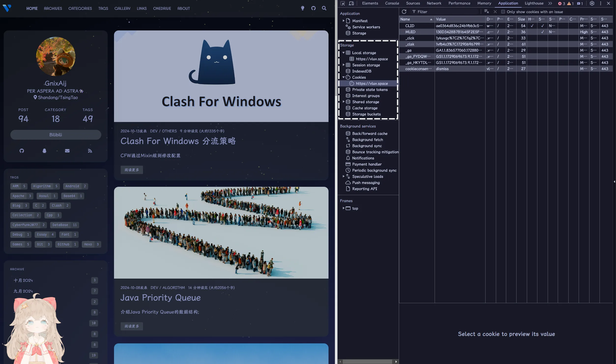This screenshot has width=616, height=364.
Task: Open DevTools three-dot customize menu
Action: pos(601,3)
